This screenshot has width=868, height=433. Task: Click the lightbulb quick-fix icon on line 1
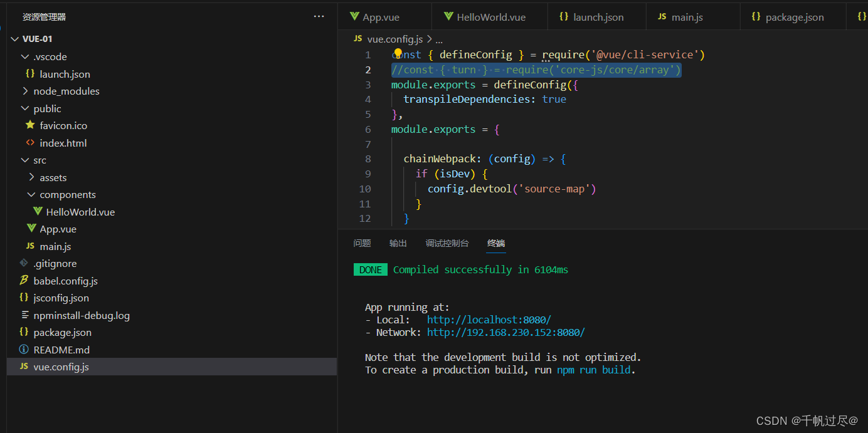click(x=398, y=53)
